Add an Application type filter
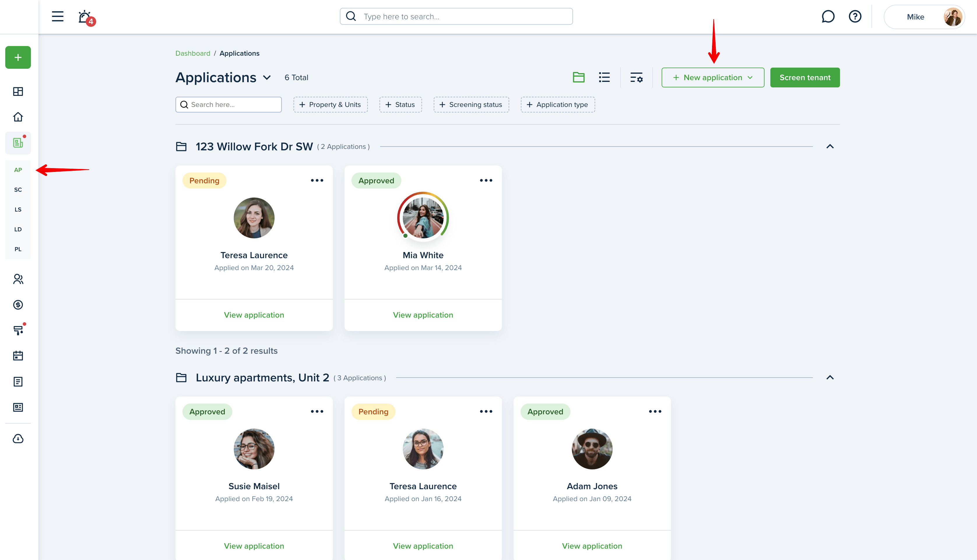The image size is (977, 560). coord(558,105)
